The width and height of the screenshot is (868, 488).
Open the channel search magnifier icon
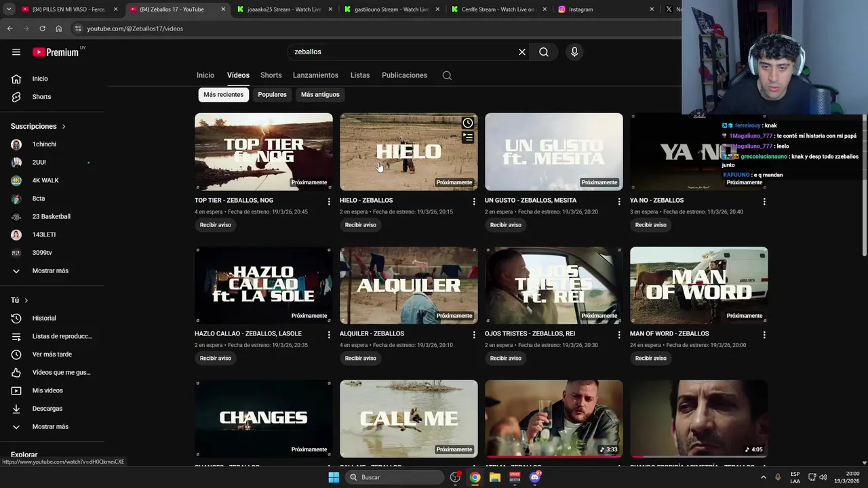[447, 75]
